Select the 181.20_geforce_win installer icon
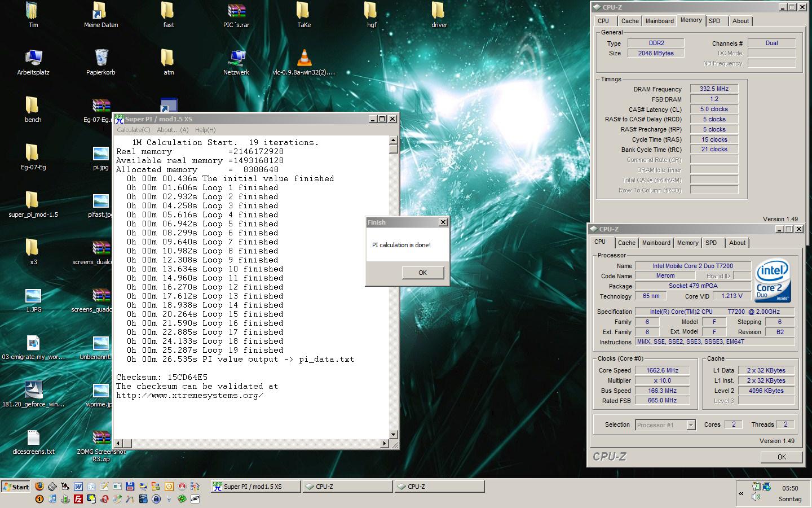Image resolution: width=812 pixels, height=508 pixels. click(33, 394)
